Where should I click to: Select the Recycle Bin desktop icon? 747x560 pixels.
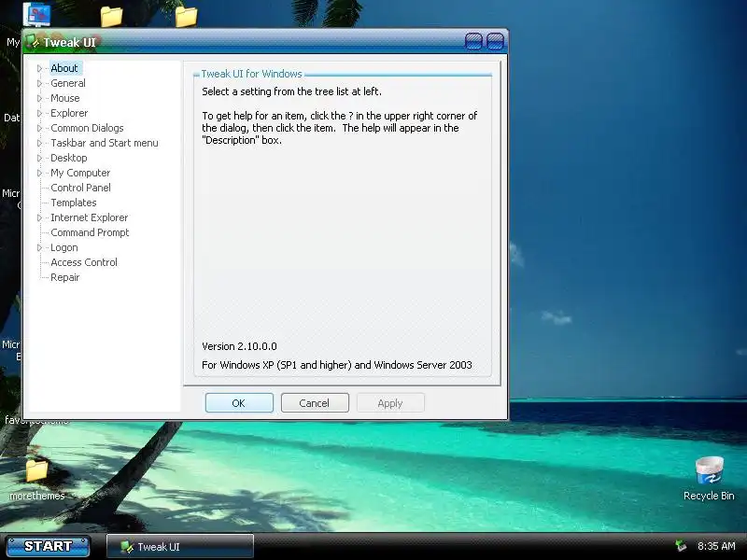pos(709,479)
